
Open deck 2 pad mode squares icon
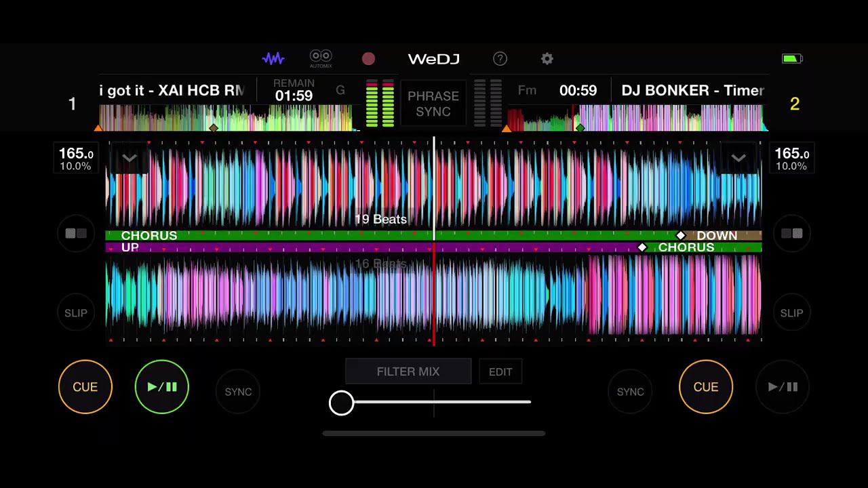pyautogui.click(x=791, y=234)
